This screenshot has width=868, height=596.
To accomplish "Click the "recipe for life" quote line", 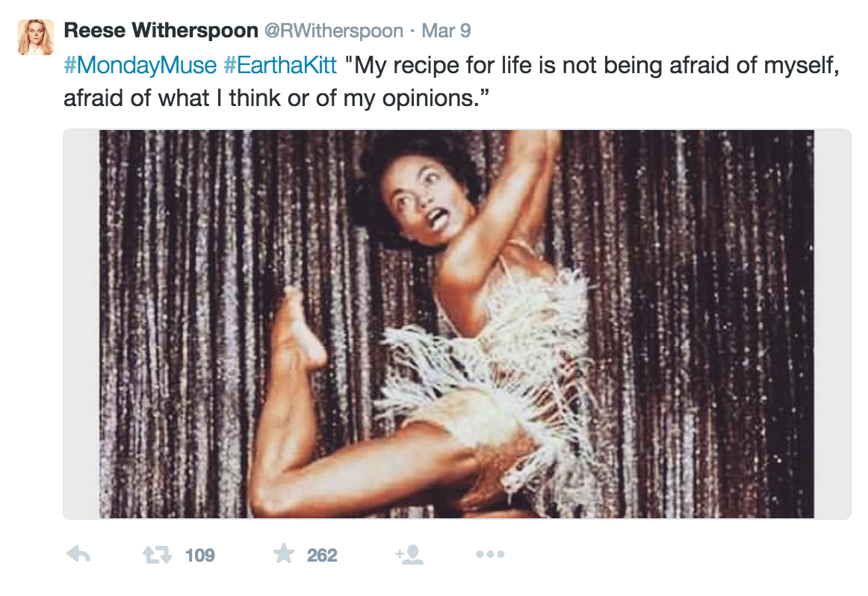I will click(591, 65).
